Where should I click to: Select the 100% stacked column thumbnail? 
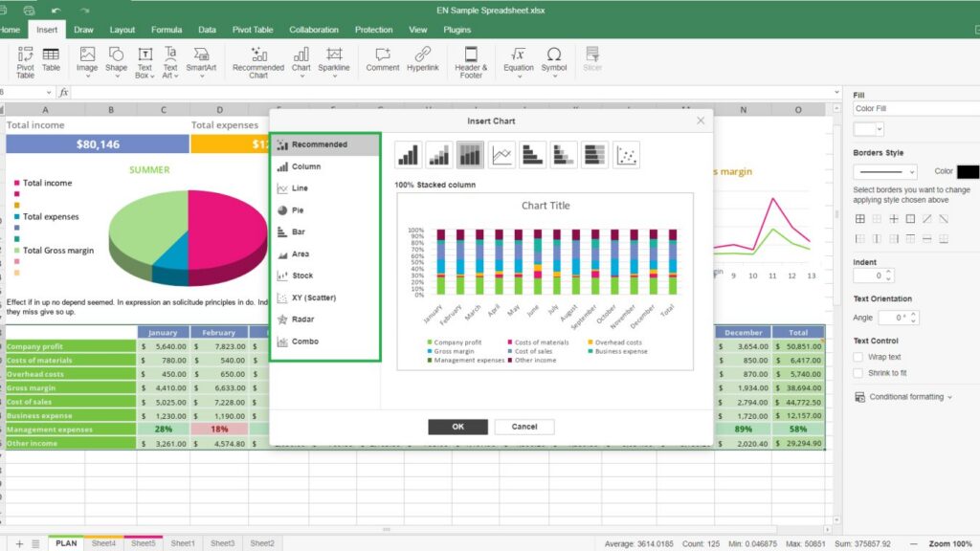(470, 155)
